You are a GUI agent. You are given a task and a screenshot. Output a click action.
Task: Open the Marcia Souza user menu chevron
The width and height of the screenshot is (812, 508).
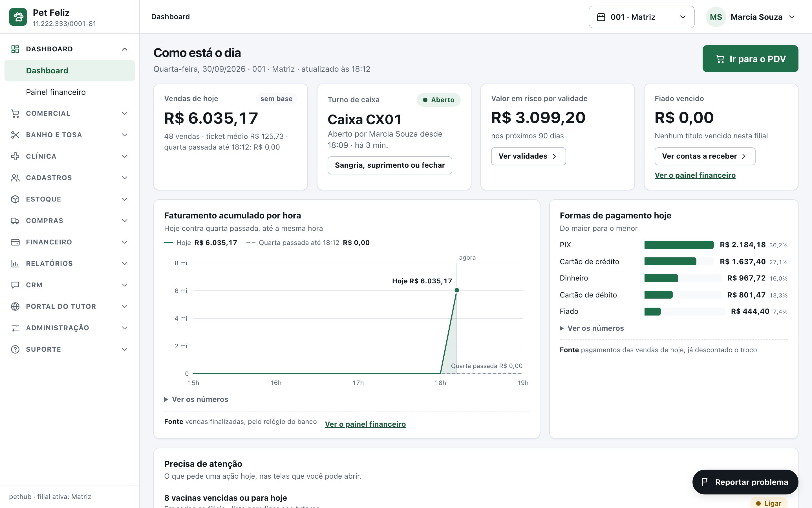pos(791,17)
